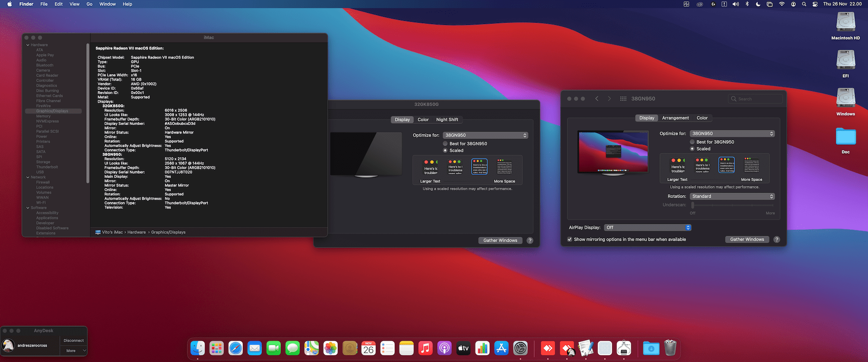Open the AirPlay Display dropdown
This screenshot has height=362, width=868.
[x=648, y=228]
